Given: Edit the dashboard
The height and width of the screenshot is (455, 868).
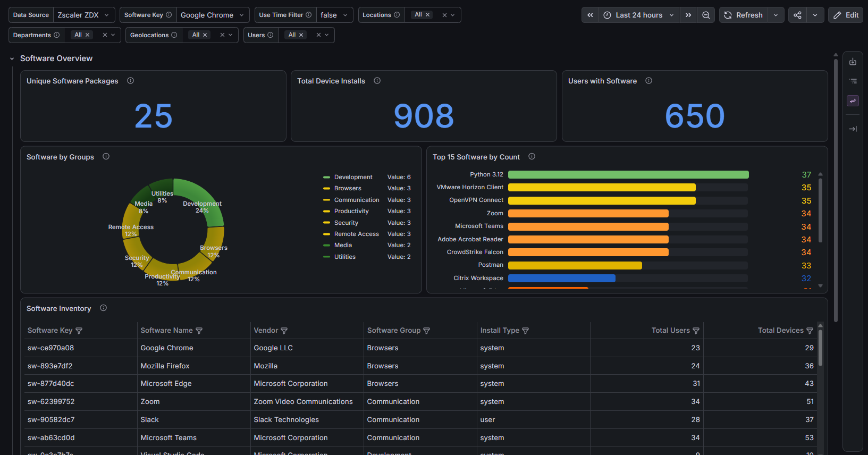Looking at the screenshot, I should click(846, 15).
